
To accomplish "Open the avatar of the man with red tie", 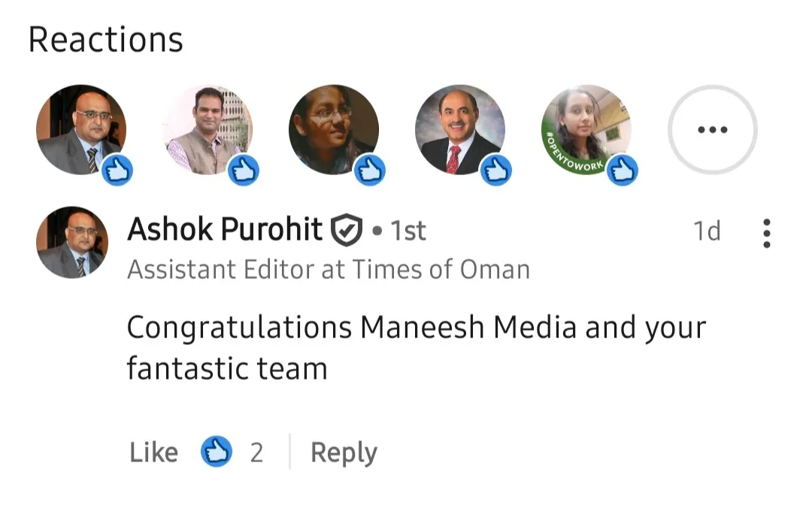I will [x=459, y=128].
